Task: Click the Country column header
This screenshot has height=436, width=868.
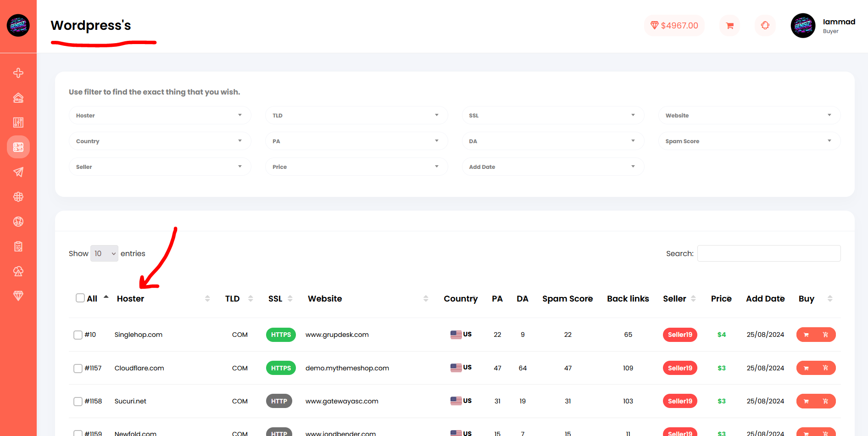Action: click(x=461, y=299)
